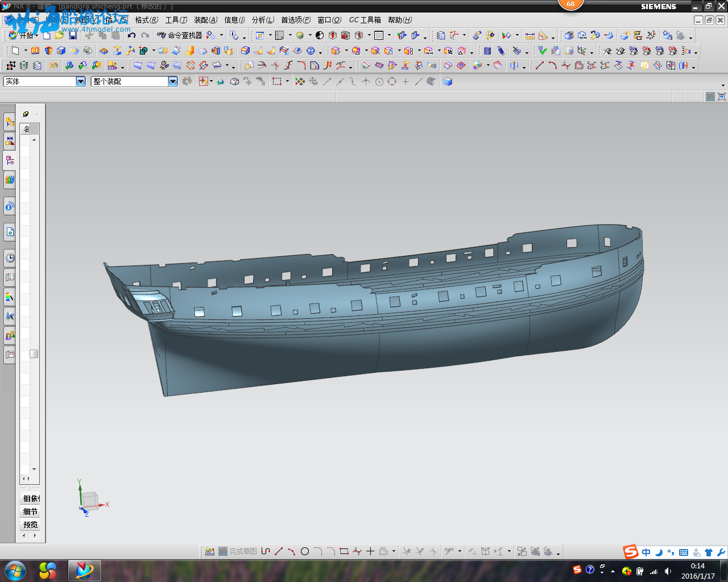The width and height of the screenshot is (728, 582).
Task: Click the Windows Start button
Action: 15,570
